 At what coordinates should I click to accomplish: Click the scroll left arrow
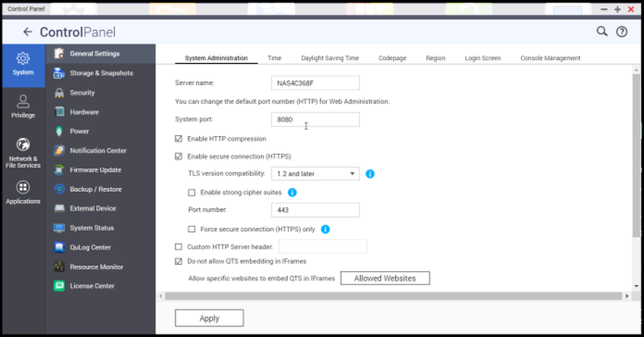pos(160,296)
